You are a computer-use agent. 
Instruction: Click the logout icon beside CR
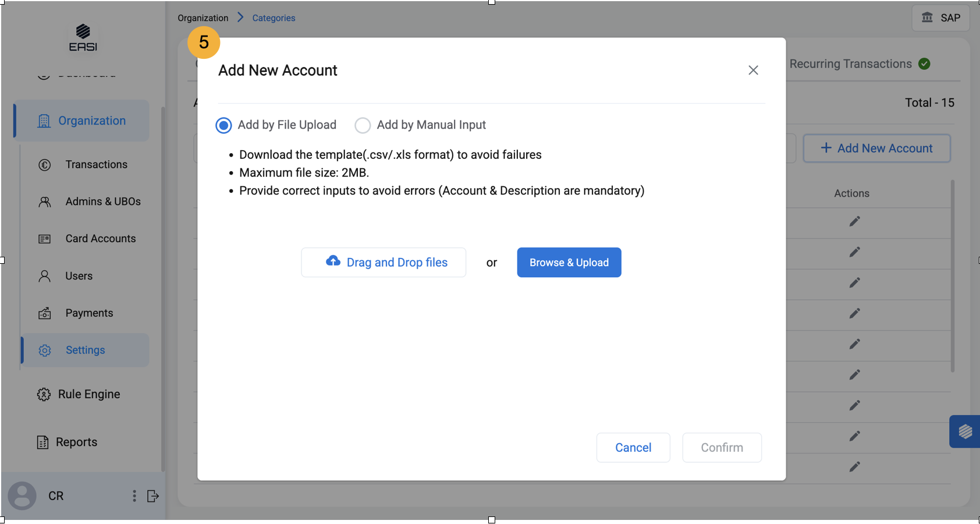point(153,496)
